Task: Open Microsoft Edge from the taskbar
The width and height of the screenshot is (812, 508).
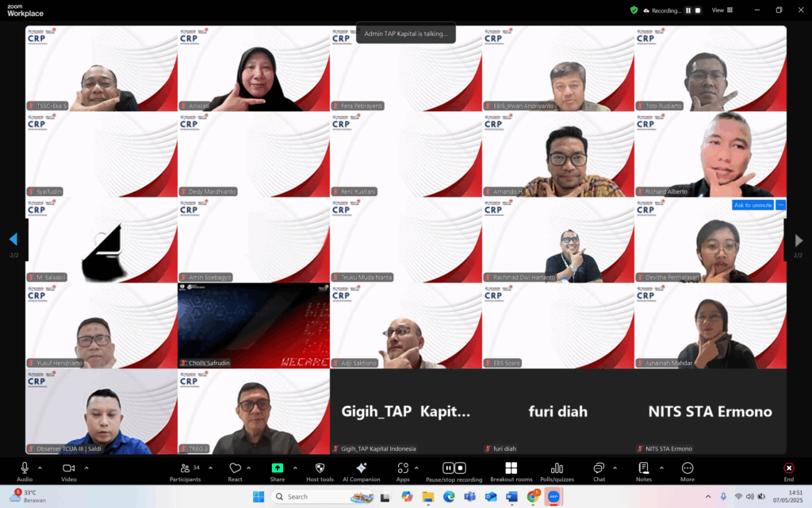Action: click(449, 497)
